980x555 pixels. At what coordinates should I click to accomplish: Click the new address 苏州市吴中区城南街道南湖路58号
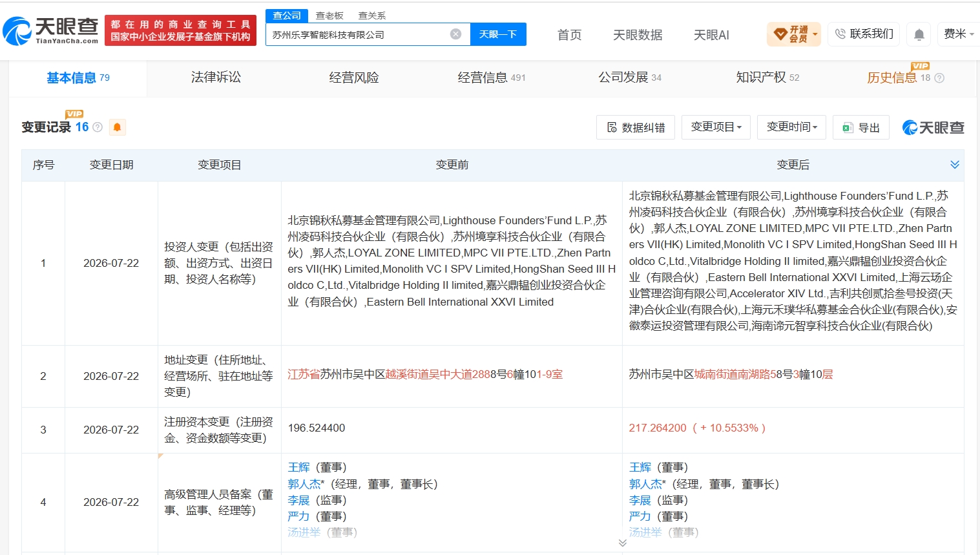coord(731,374)
